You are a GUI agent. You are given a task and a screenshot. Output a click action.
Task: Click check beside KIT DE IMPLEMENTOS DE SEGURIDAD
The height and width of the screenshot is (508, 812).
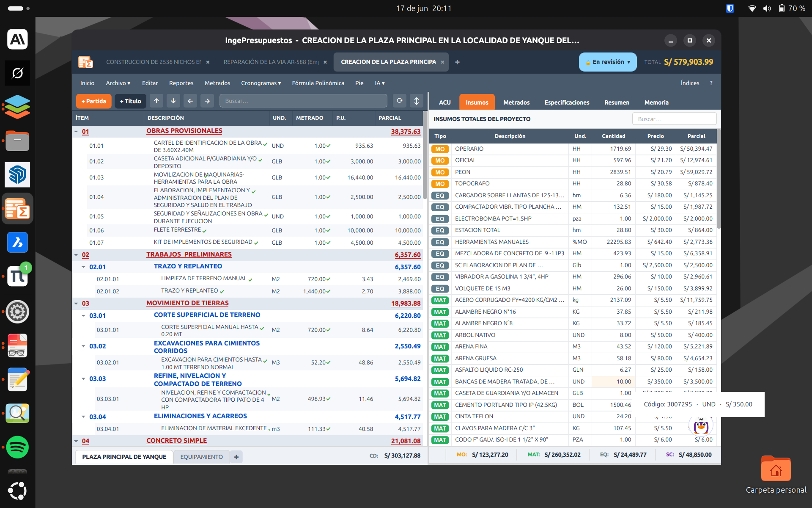tap(256, 243)
